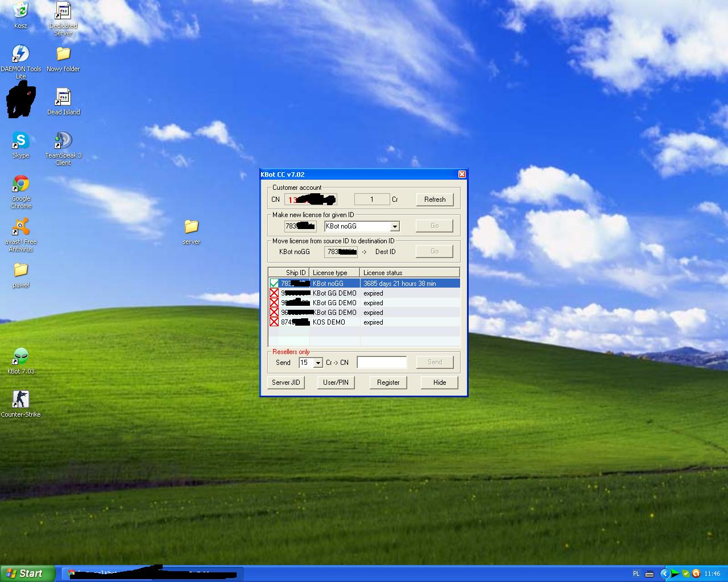Click Go in Make new license section
The width and height of the screenshot is (728, 582).
[x=435, y=226]
